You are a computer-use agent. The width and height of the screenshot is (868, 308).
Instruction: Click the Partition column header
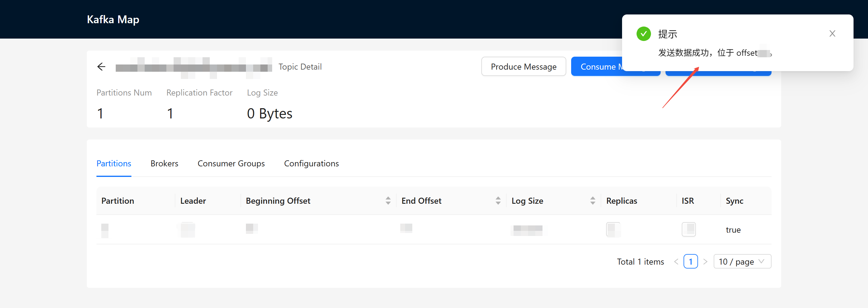(x=118, y=201)
